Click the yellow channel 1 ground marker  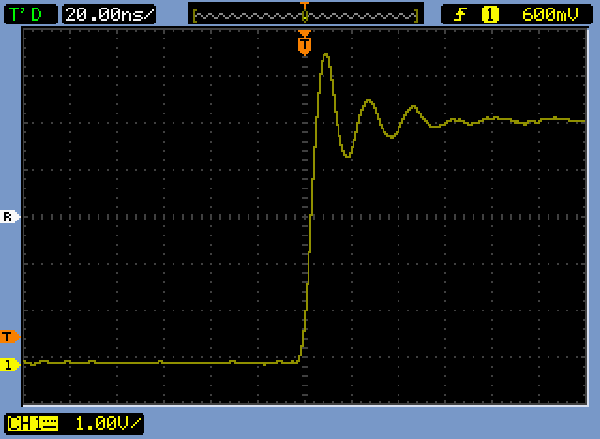coord(9,364)
